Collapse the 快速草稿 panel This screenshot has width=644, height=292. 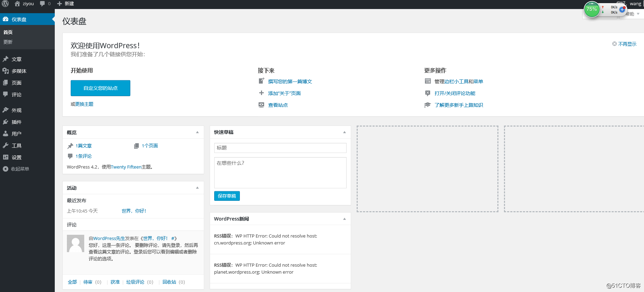click(x=344, y=132)
